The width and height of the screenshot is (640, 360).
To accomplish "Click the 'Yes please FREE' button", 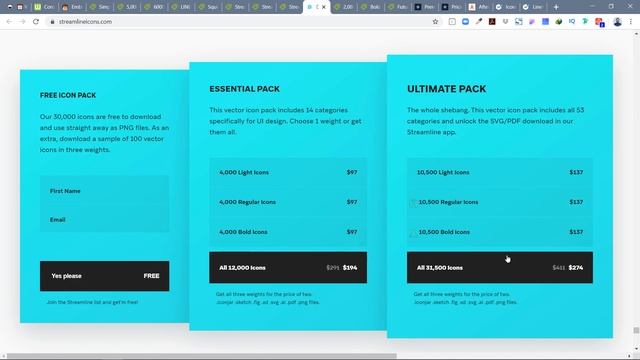I will pyautogui.click(x=104, y=276).
